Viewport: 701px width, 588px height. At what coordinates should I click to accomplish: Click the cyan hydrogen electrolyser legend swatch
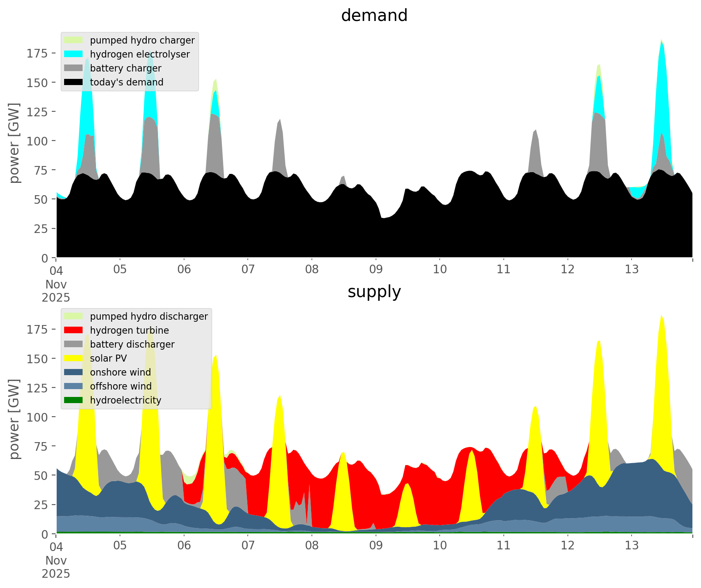point(74,54)
